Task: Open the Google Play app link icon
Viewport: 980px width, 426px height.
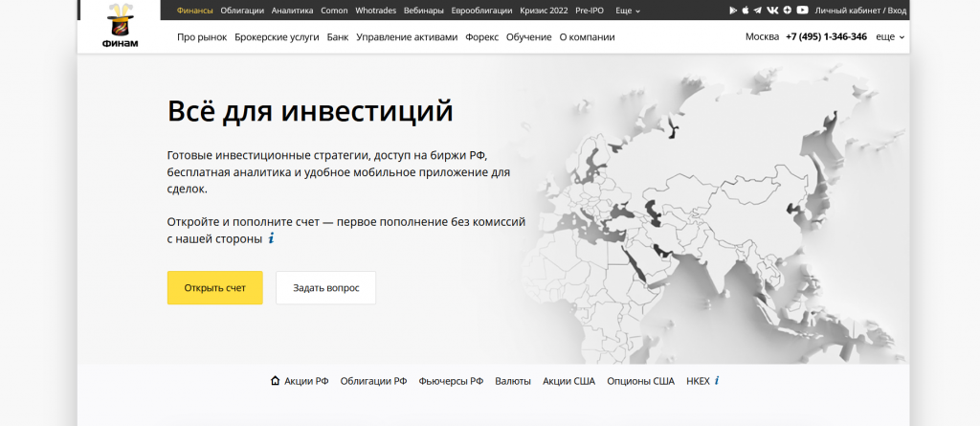Action: pyautogui.click(x=733, y=11)
